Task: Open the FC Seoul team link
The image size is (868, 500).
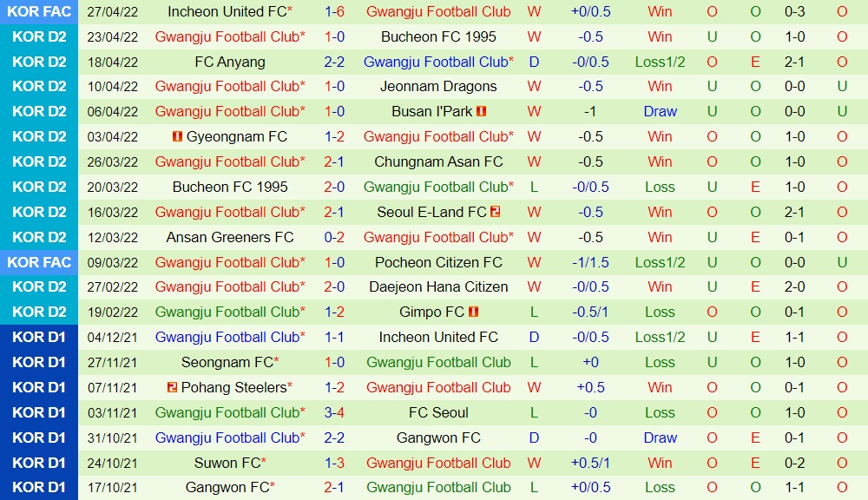Action: [438, 413]
